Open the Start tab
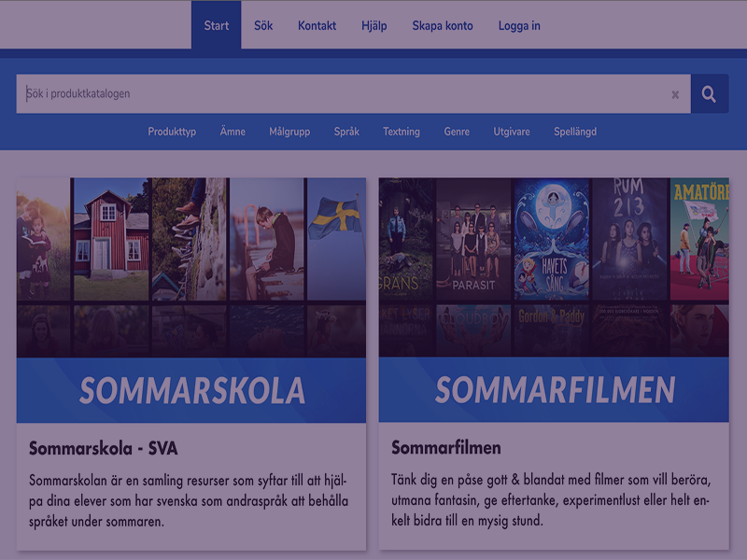The width and height of the screenshot is (747, 560). coord(216,25)
